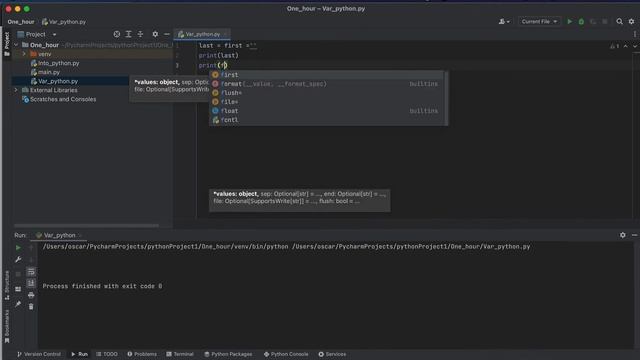Viewport: 640px width, 360px height.
Task: Go to previous highlighted problem arrow
Action: tap(625, 46)
